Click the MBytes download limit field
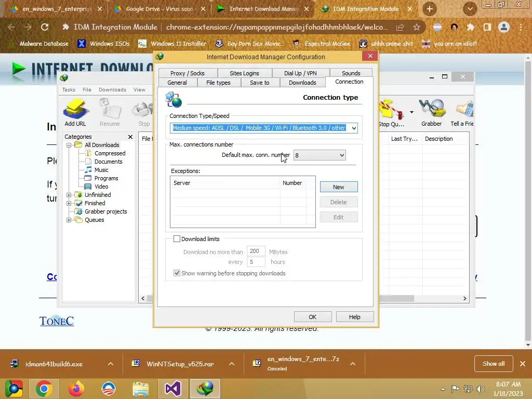The image size is (532, 399). (x=256, y=251)
